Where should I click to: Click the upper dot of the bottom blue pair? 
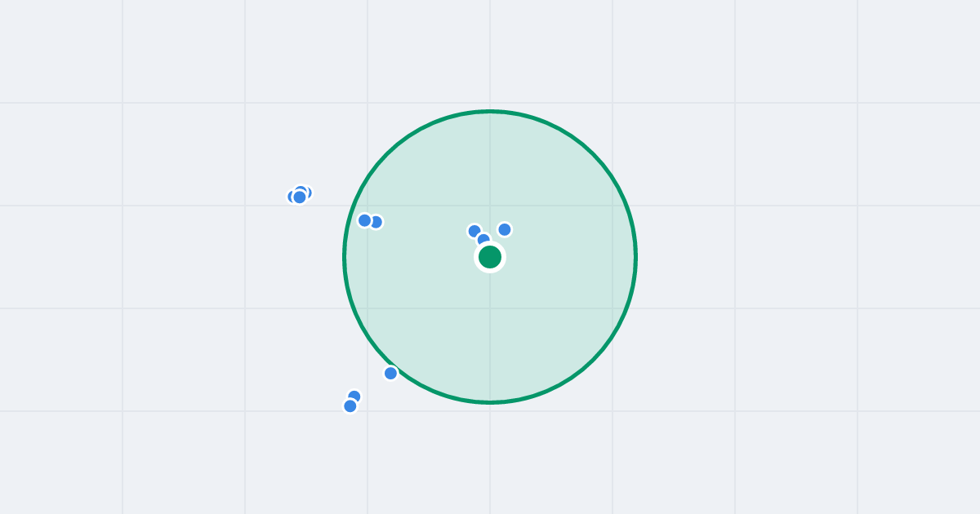(354, 397)
